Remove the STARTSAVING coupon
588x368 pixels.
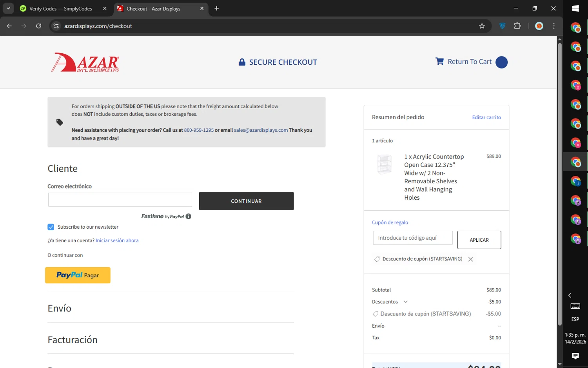pos(470,259)
